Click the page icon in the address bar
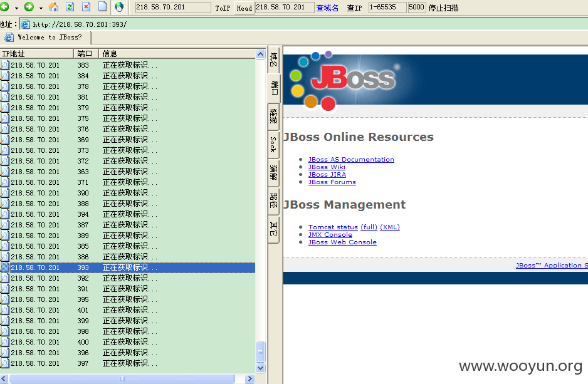Screen dimensions: 588x384 pos(25,24)
